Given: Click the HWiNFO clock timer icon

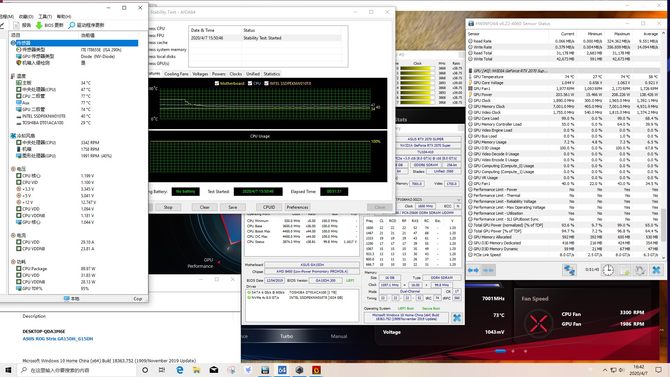Looking at the screenshot, I should point(608,270).
